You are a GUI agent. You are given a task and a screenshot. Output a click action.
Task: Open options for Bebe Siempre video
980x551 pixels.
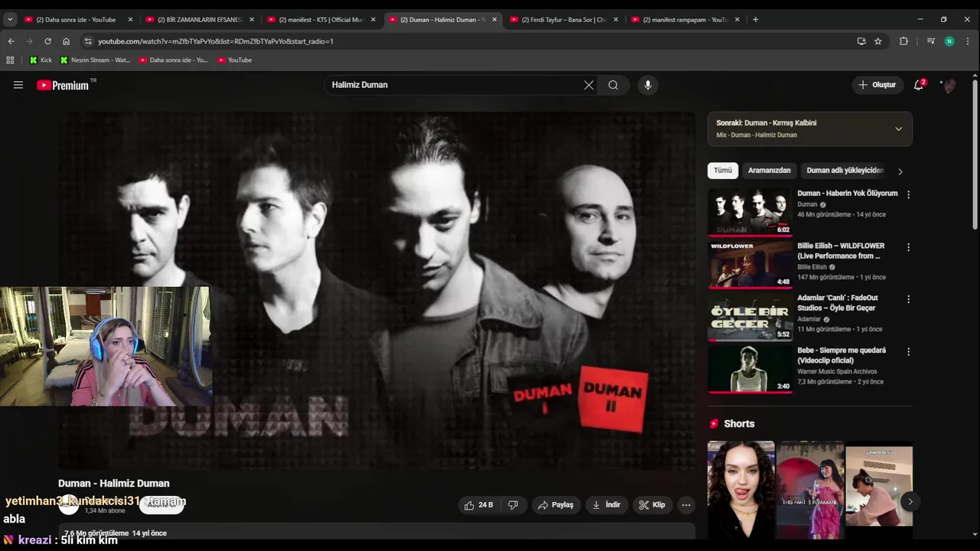pyautogui.click(x=908, y=351)
